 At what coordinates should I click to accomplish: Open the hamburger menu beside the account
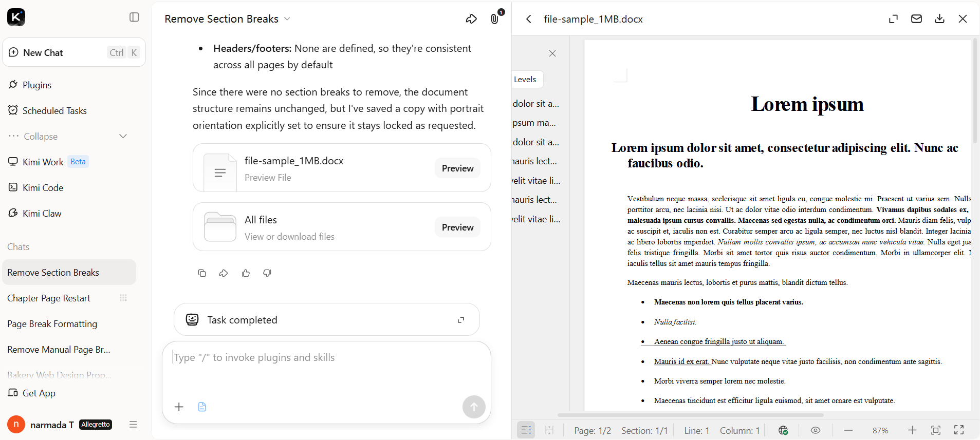[x=134, y=425]
